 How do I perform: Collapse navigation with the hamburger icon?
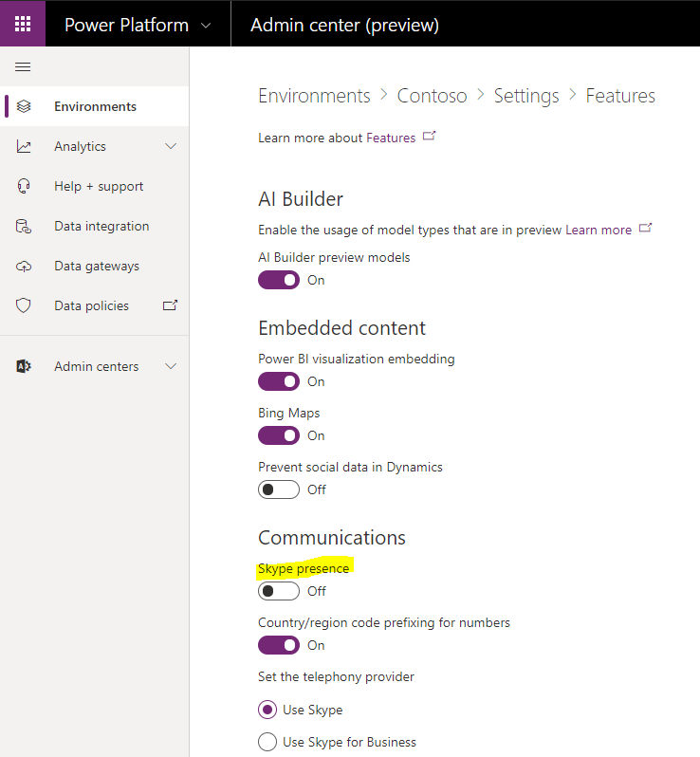(23, 66)
